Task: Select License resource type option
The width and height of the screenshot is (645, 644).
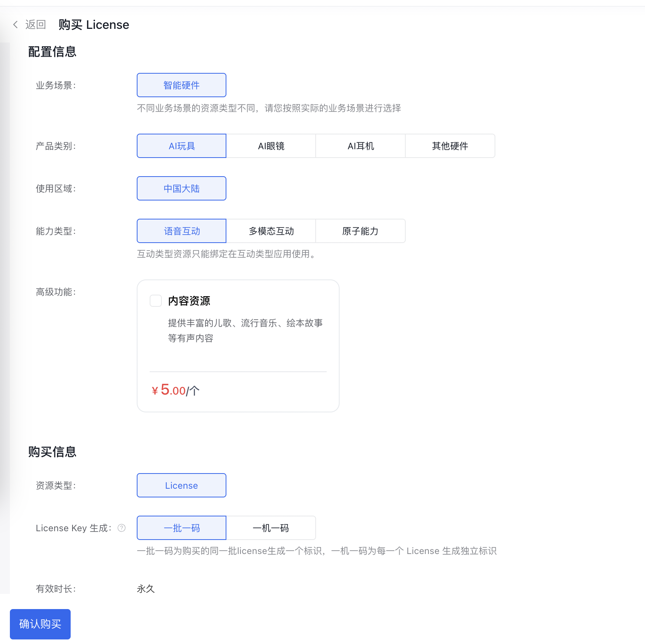Action: [x=182, y=485]
